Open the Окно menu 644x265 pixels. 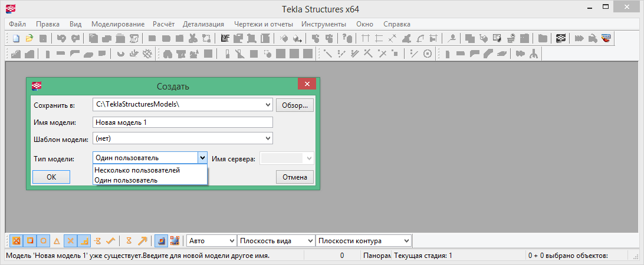point(364,24)
